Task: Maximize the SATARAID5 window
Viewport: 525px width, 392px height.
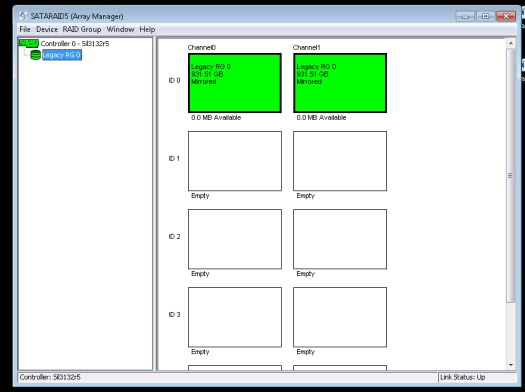Action: point(485,16)
